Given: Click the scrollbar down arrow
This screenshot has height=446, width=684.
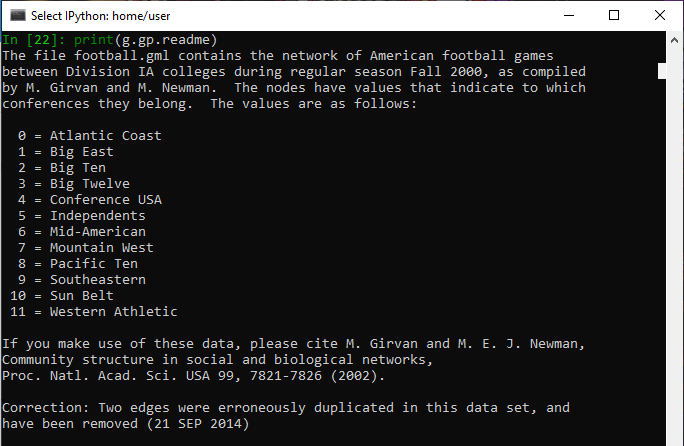Looking at the screenshot, I should (x=660, y=438).
